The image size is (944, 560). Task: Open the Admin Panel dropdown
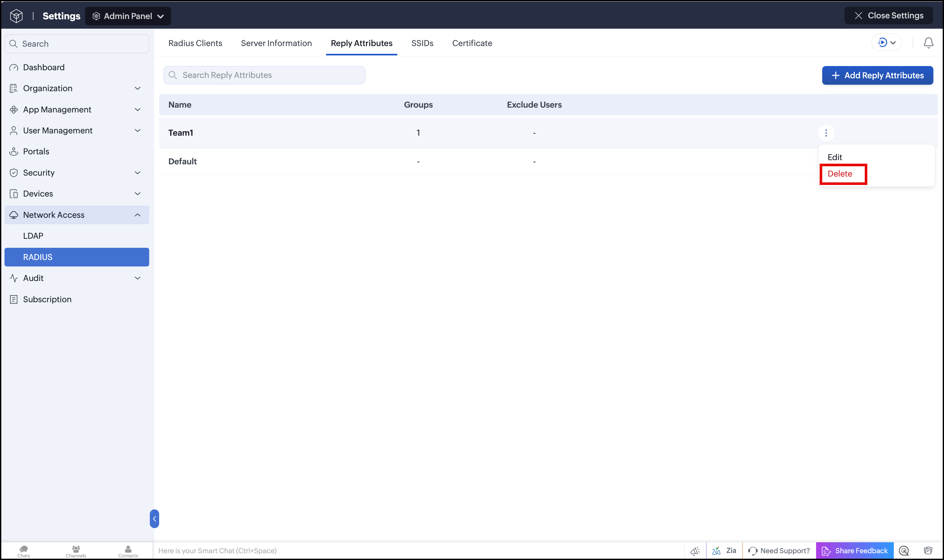128,16
